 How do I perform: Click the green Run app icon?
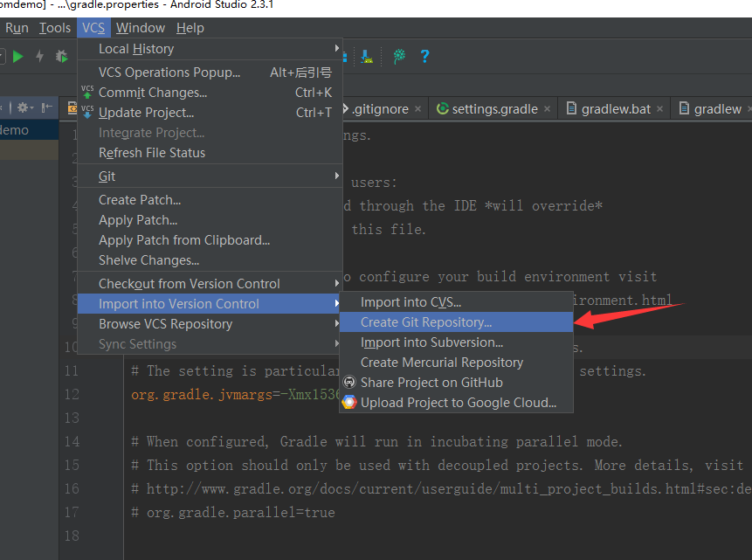pyautogui.click(x=17, y=57)
